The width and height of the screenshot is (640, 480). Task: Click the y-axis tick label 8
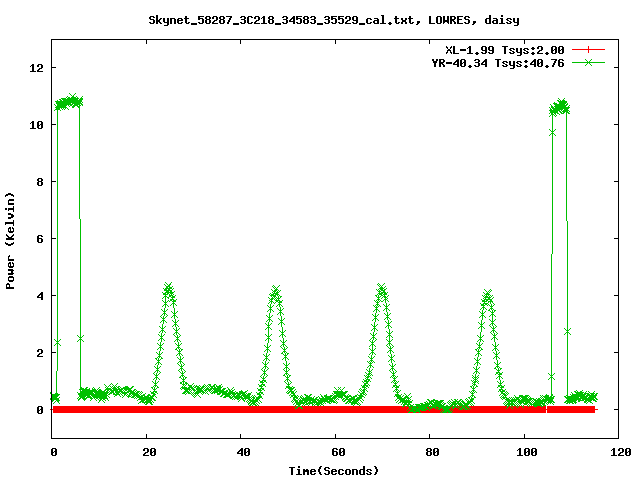40,182
